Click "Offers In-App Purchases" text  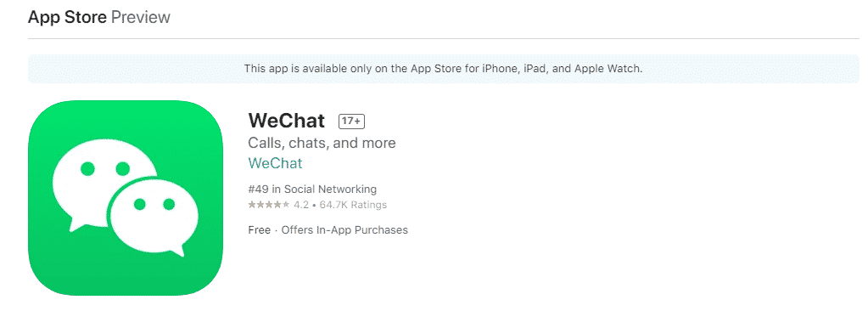click(x=344, y=229)
